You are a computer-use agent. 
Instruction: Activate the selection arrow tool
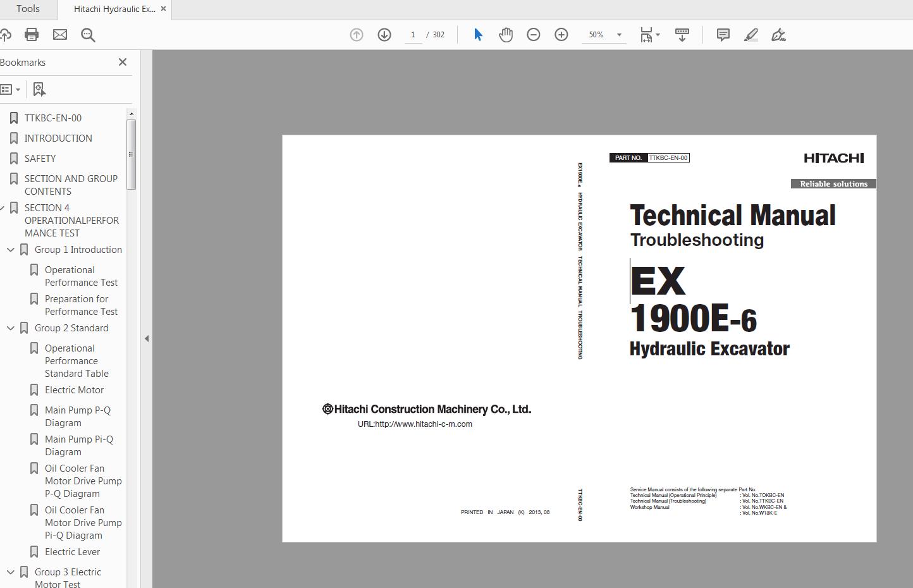478,35
